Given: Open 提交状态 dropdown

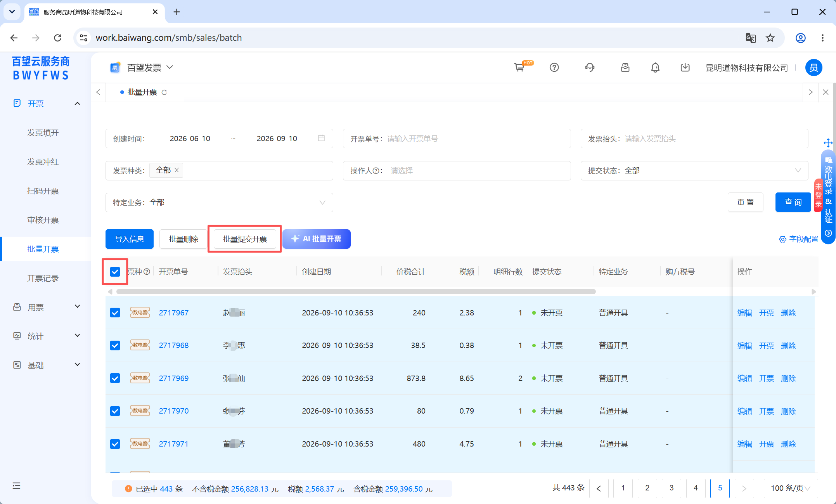Looking at the screenshot, I should (694, 171).
